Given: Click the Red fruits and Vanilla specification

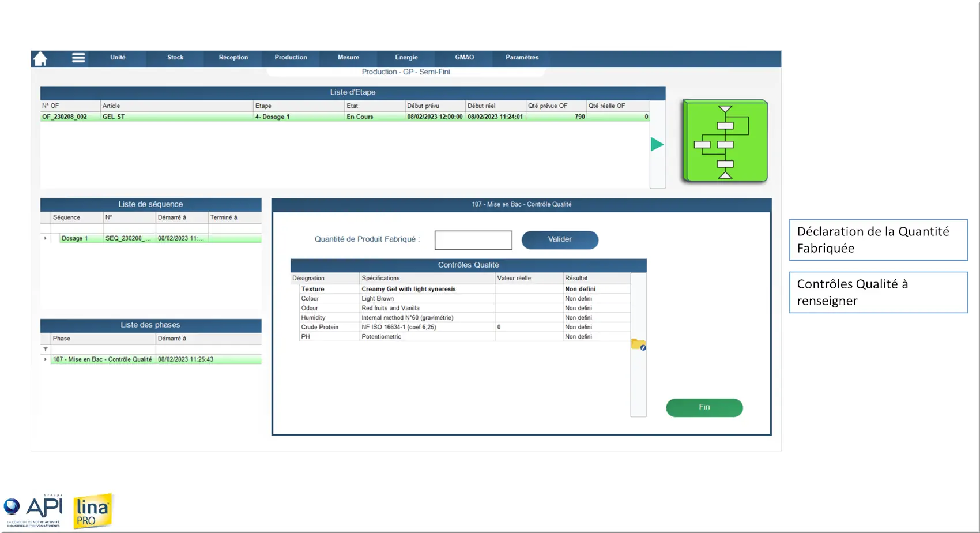Looking at the screenshot, I should (x=427, y=308).
